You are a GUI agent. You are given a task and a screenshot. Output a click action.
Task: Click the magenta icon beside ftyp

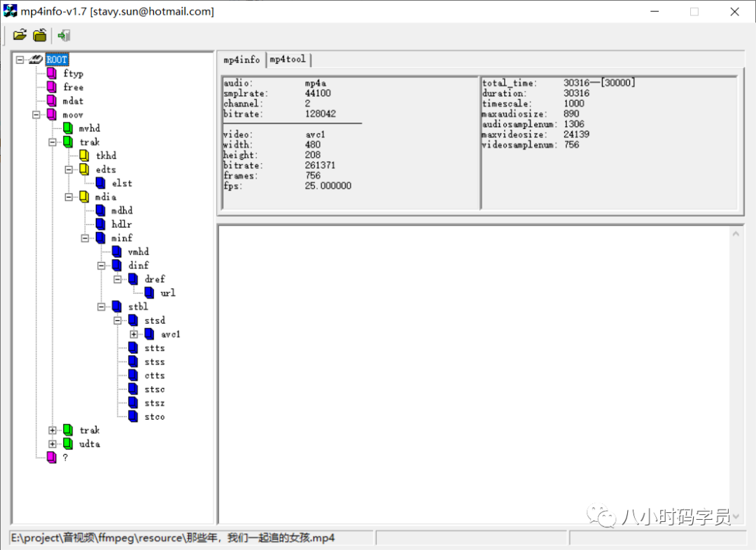pos(52,74)
